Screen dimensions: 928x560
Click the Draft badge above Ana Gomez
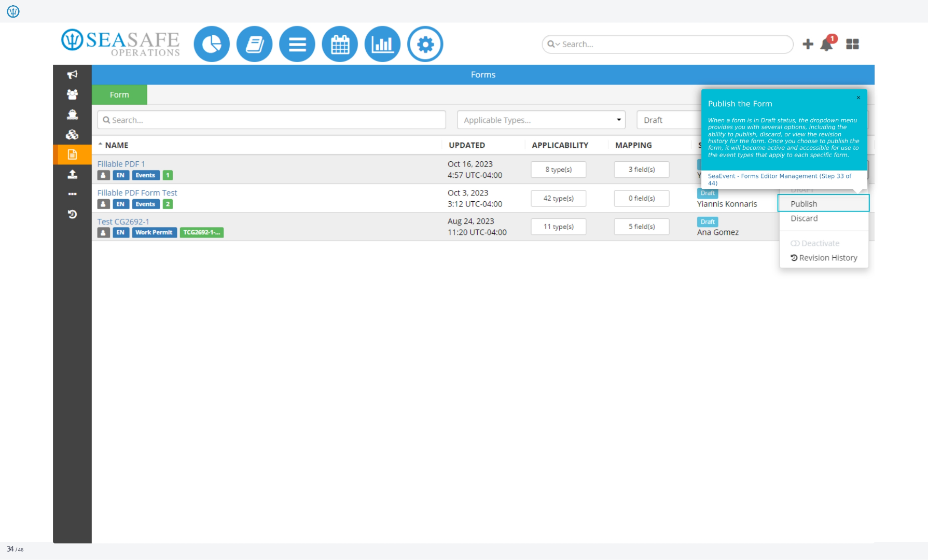(708, 222)
